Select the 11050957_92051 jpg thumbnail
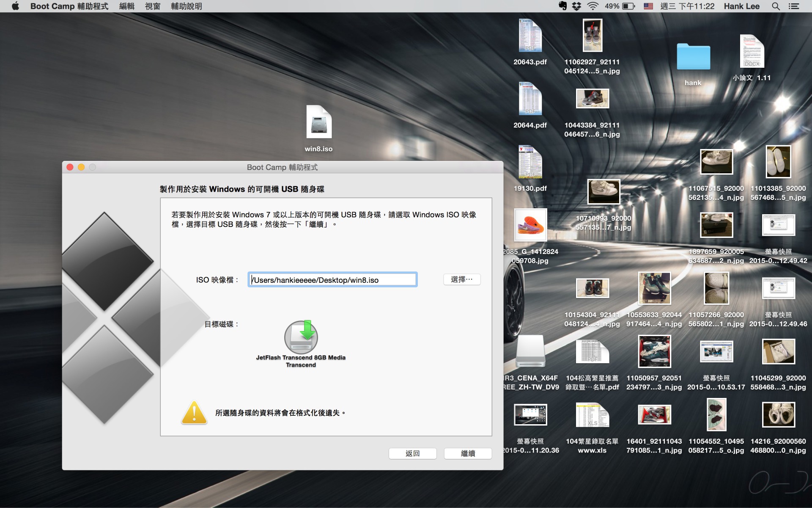Viewport: 812px width, 508px height. 654,351
